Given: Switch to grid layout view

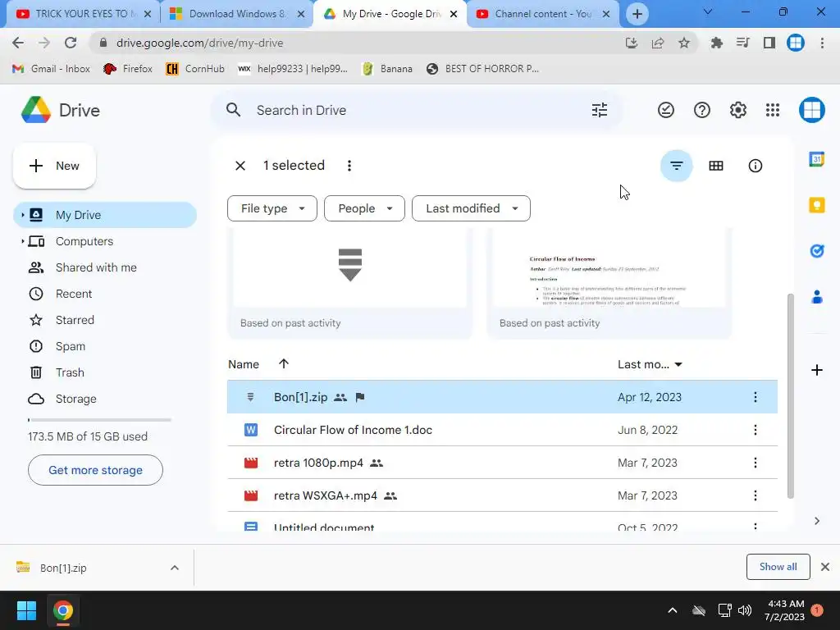Looking at the screenshot, I should click(715, 166).
